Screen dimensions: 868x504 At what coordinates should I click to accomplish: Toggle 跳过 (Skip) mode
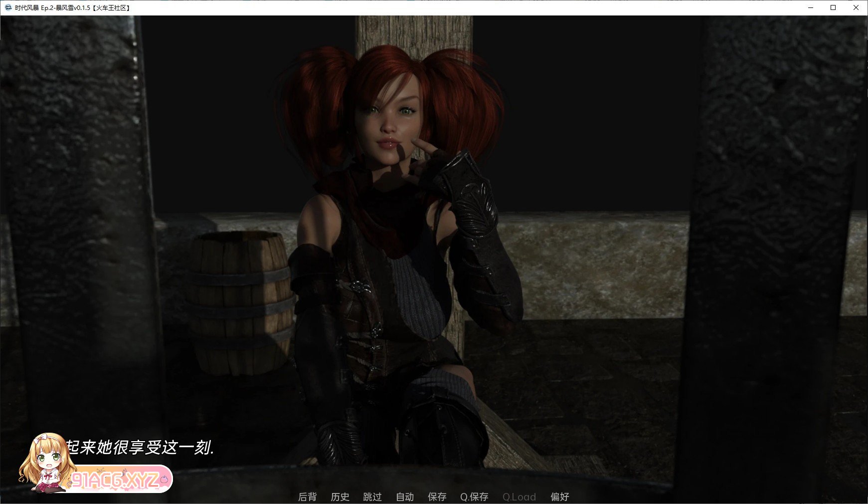point(372,497)
